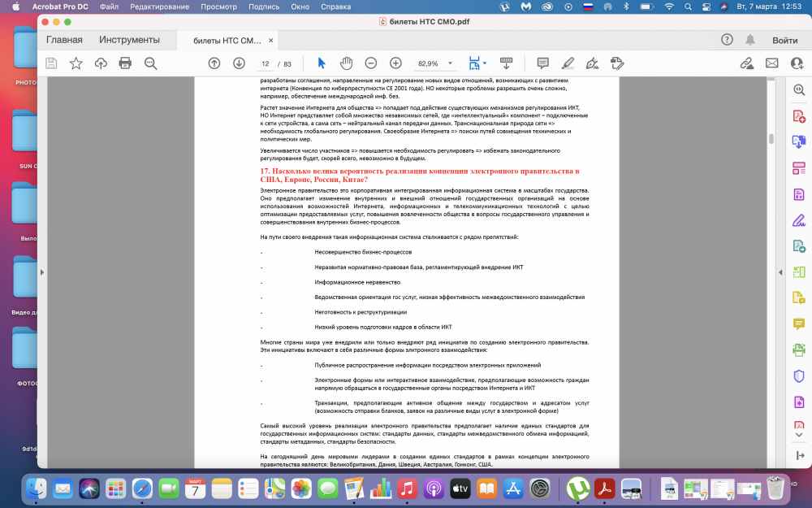
Task: Click the vertical document scrollbar thumb
Action: pos(771,139)
